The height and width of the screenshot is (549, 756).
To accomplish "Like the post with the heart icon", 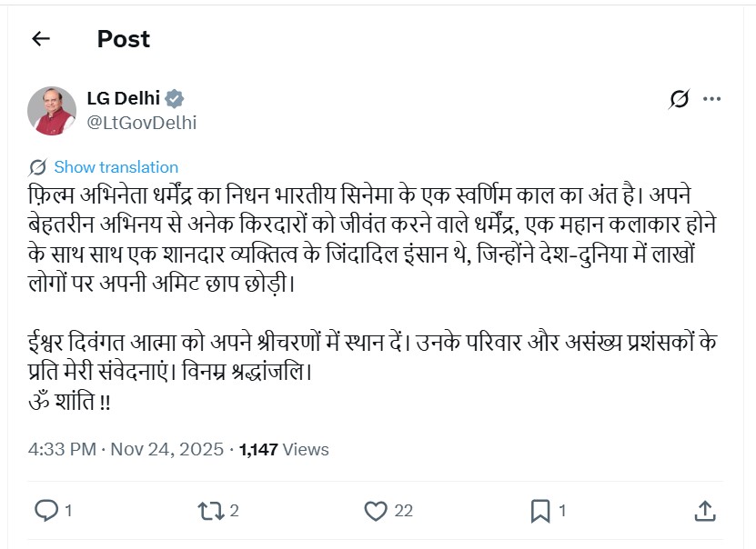I will pyautogui.click(x=376, y=511).
